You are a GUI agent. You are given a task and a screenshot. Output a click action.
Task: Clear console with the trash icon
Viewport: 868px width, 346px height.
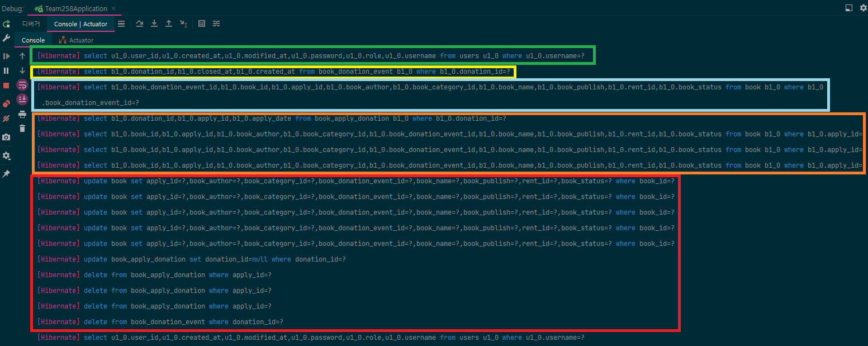(x=22, y=129)
